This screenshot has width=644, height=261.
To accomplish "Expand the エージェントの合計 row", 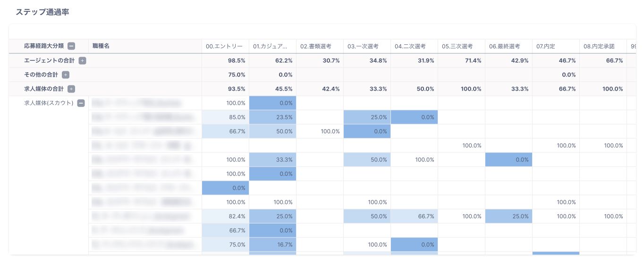I will [x=82, y=60].
